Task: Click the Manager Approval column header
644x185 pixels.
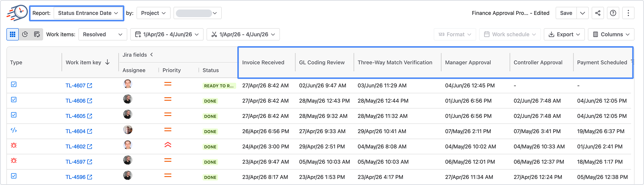Action: 468,62
